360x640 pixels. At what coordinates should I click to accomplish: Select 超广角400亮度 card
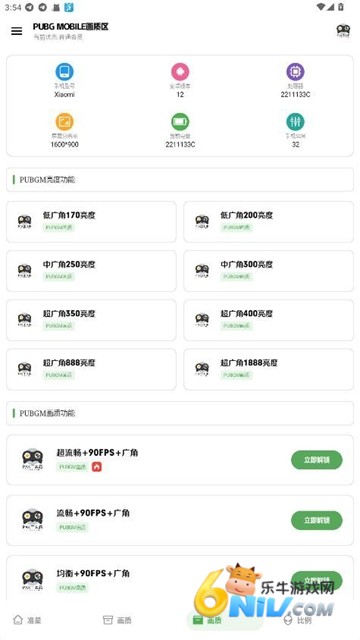click(x=269, y=320)
